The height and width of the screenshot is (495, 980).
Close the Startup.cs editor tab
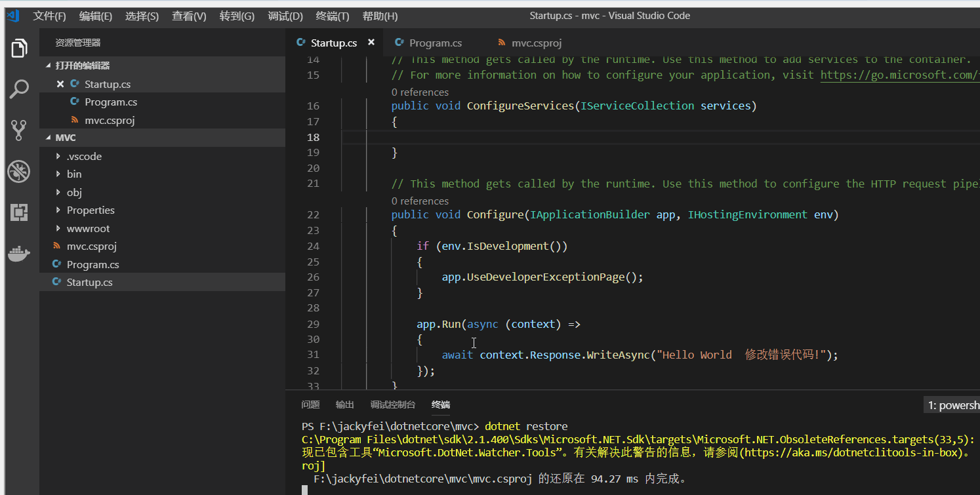371,43
